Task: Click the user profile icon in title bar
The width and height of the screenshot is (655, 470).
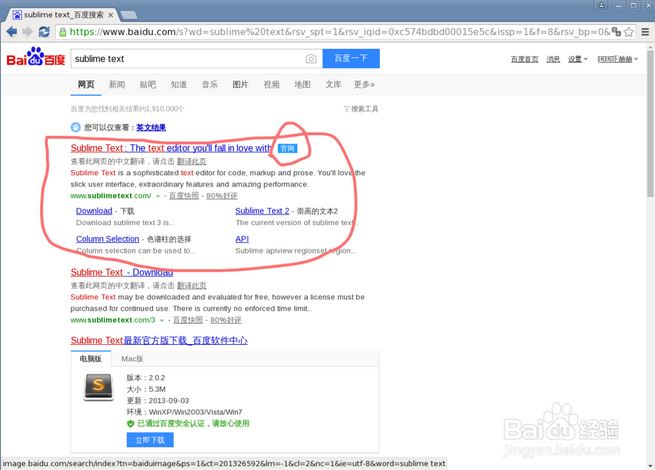Action: (x=601, y=5)
